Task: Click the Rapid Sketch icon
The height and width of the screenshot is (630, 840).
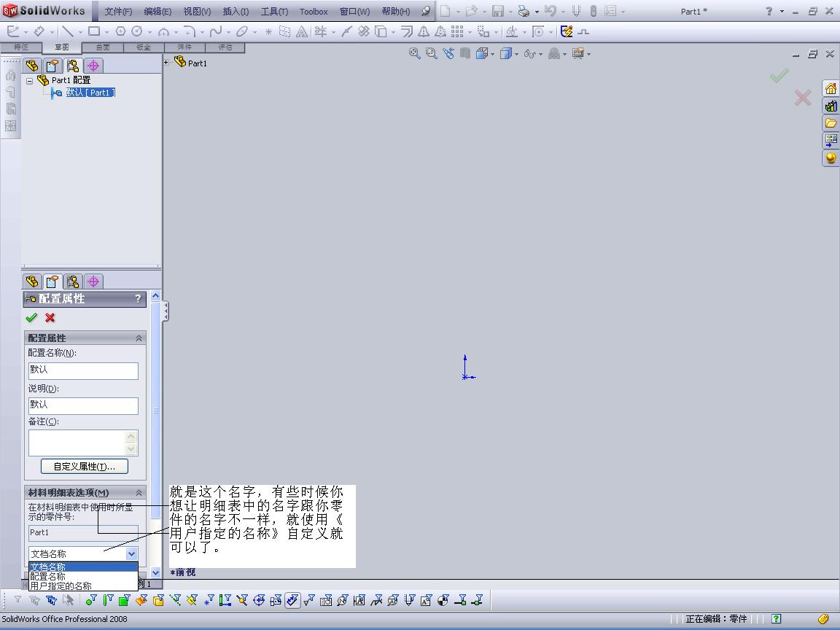Action: [x=567, y=31]
